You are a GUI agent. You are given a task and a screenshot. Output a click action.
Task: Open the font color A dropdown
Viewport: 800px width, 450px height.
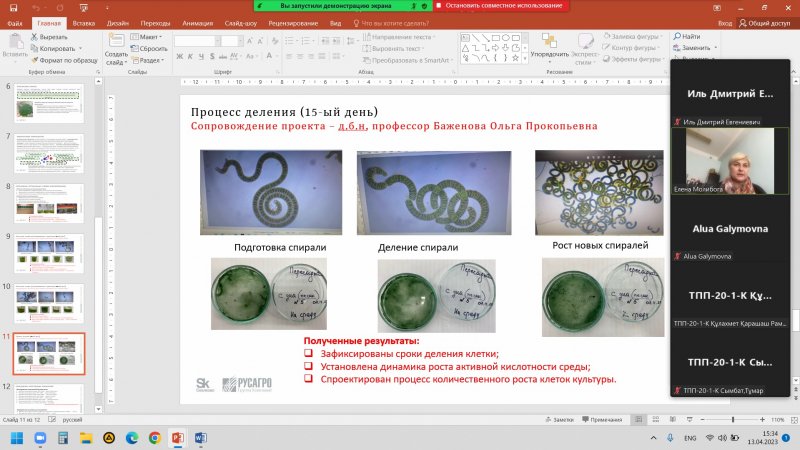pos(277,56)
